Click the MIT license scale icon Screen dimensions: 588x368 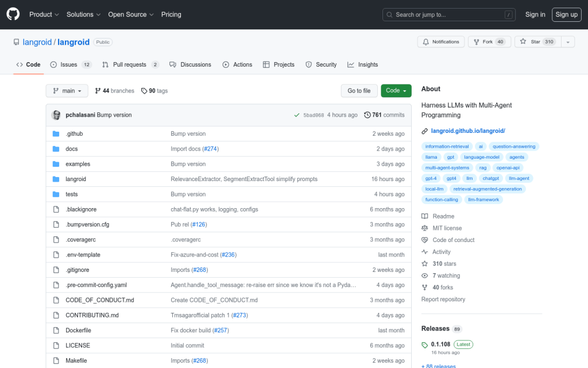click(424, 228)
